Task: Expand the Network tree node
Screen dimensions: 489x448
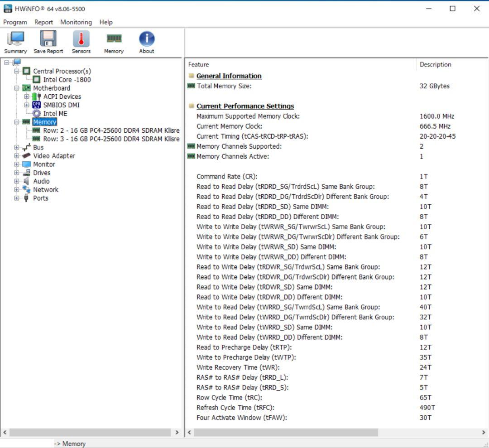Action: click(17, 189)
